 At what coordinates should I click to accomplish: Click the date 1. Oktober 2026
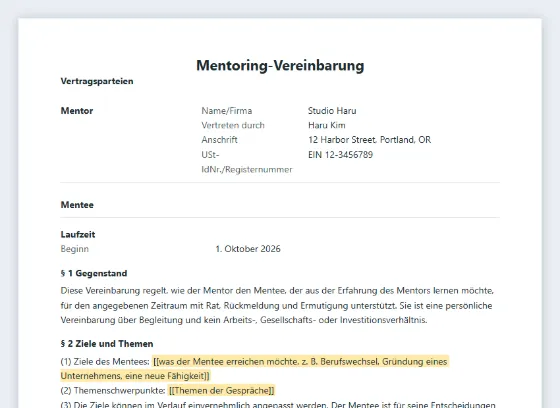click(x=248, y=249)
